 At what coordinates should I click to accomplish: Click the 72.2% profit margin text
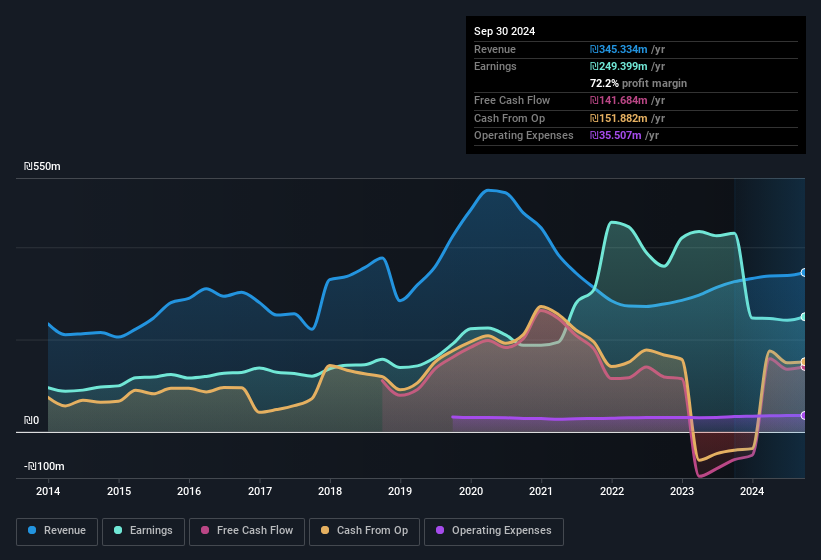click(638, 83)
